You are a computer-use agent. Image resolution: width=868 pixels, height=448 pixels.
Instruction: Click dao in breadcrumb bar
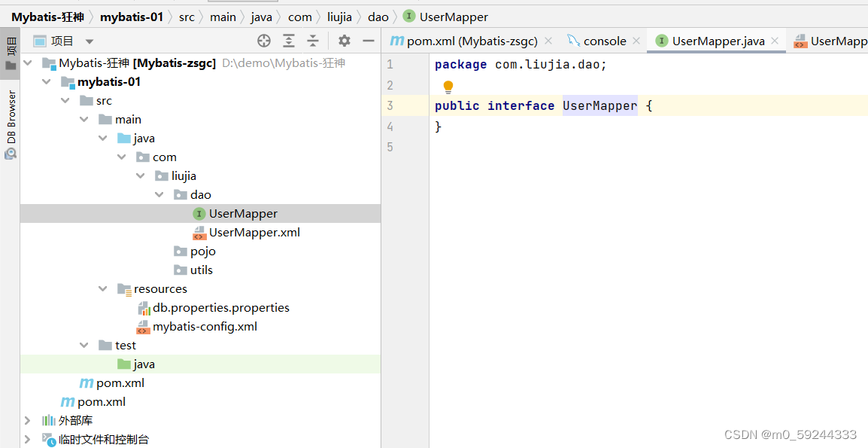(x=378, y=17)
